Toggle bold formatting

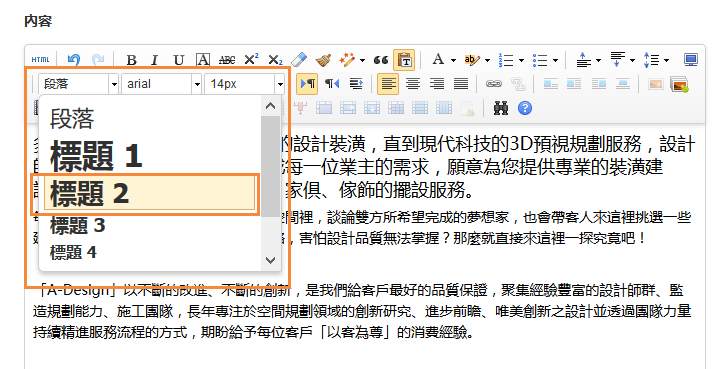pos(132,60)
